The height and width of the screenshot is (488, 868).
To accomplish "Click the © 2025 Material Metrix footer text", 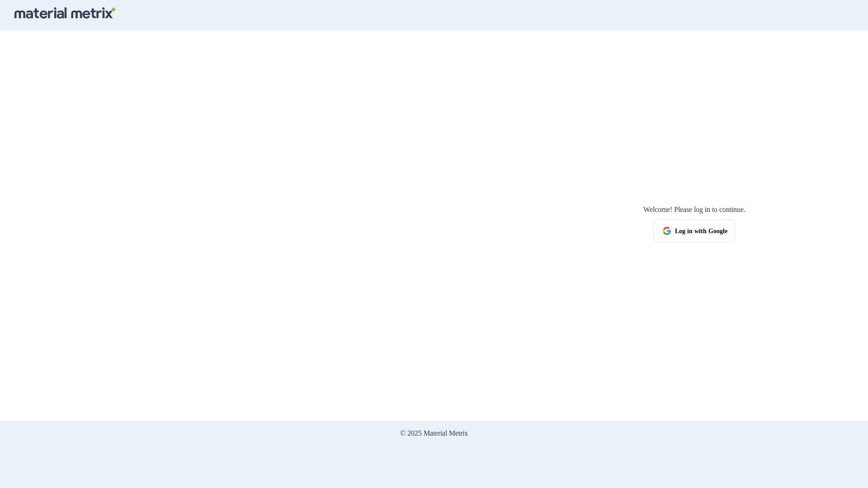I will 434,433.
